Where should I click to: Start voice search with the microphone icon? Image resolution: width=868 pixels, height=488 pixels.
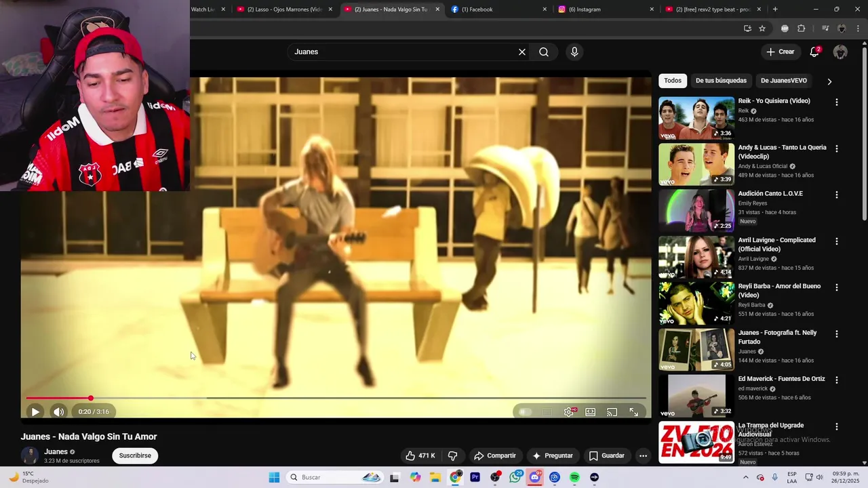[574, 52]
